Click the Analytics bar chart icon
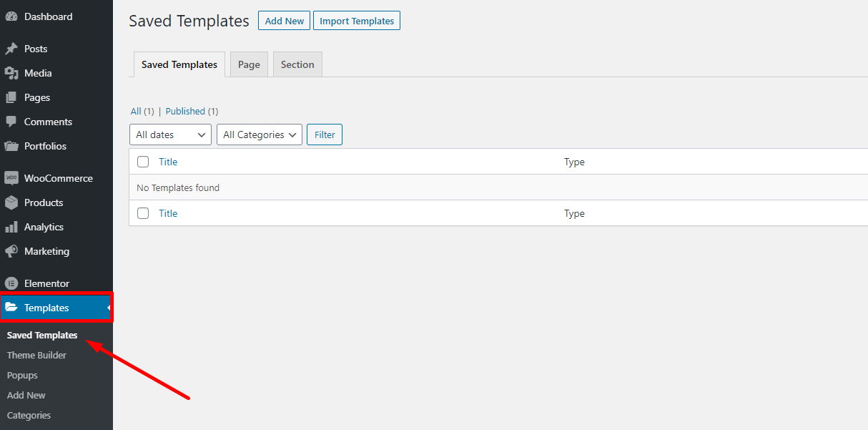 (11, 227)
